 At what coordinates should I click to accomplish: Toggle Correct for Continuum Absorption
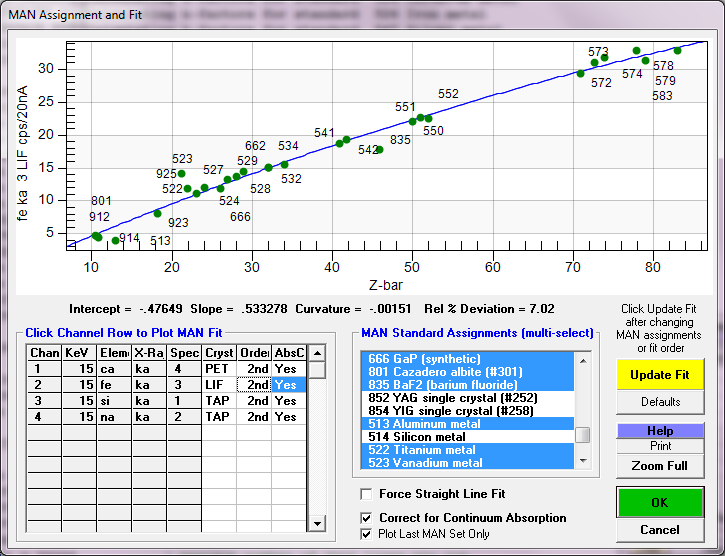click(368, 518)
